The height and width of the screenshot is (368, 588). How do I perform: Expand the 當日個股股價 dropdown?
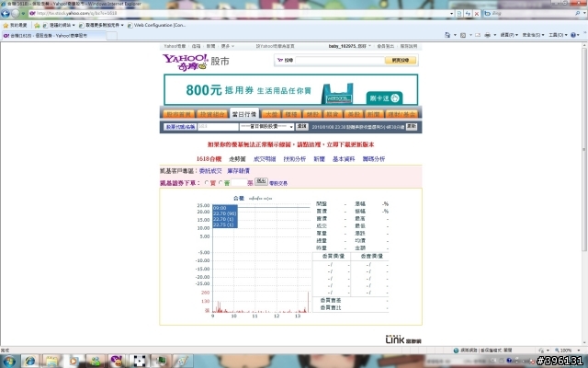[x=267, y=127]
